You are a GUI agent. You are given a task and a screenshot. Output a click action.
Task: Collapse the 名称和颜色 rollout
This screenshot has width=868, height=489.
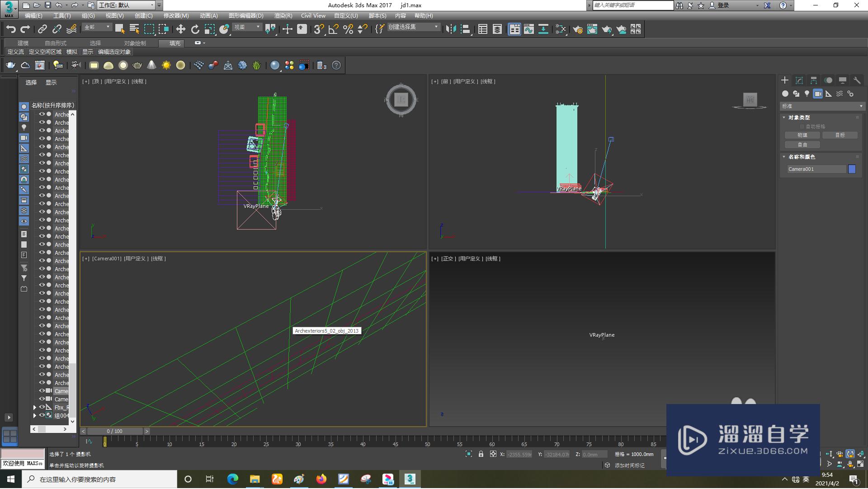784,157
